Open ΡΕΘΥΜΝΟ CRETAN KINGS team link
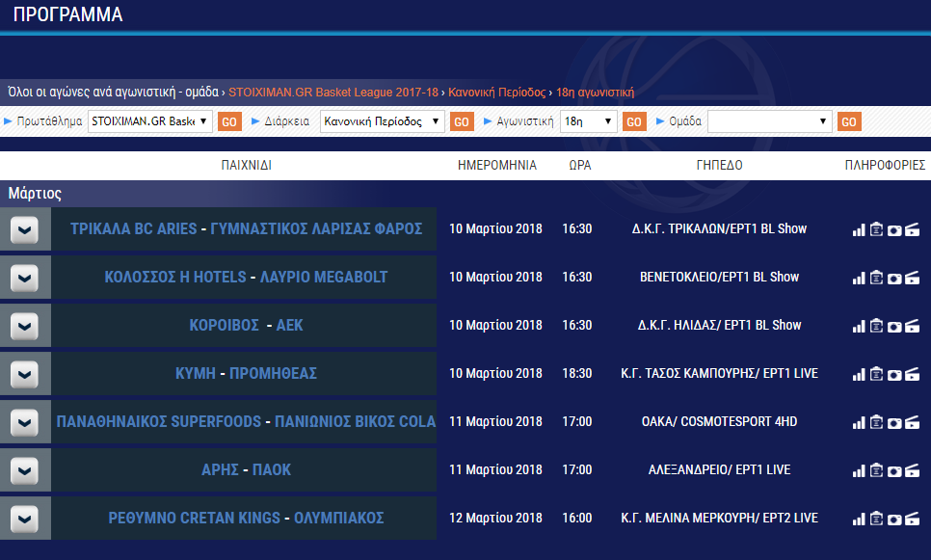This screenshot has height=560, width=931. point(194,518)
